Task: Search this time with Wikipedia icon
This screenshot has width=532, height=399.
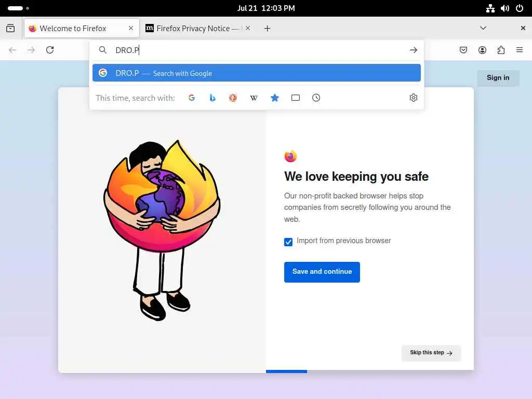Action: 254,98
